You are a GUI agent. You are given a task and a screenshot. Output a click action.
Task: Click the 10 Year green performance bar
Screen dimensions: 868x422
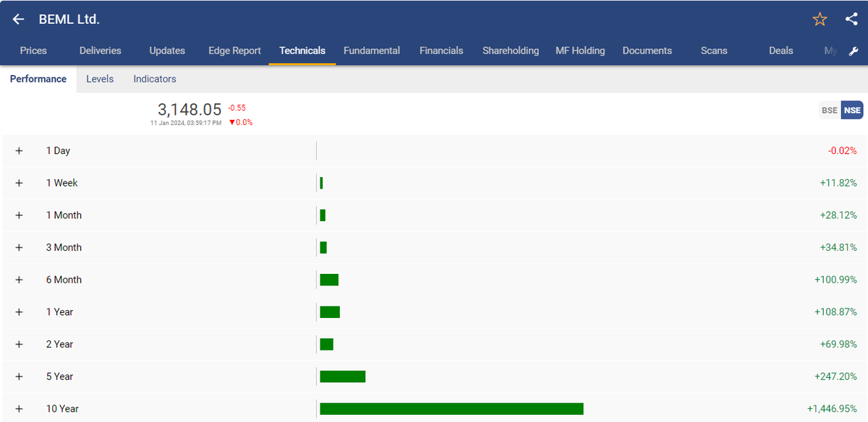(451, 409)
